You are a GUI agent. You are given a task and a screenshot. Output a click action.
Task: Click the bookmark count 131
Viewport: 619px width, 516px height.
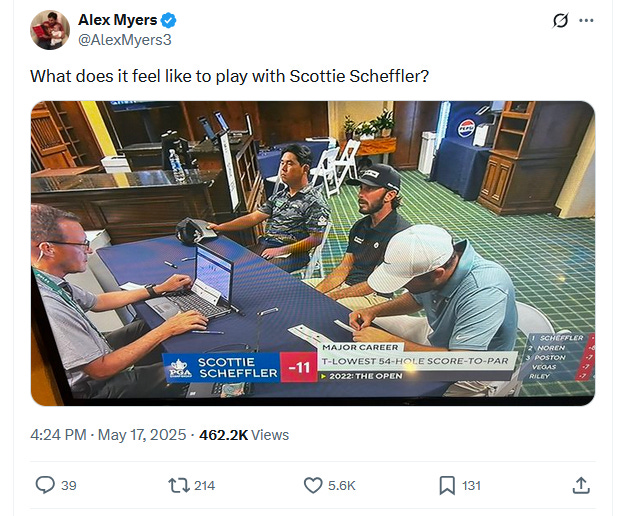[x=471, y=485]
